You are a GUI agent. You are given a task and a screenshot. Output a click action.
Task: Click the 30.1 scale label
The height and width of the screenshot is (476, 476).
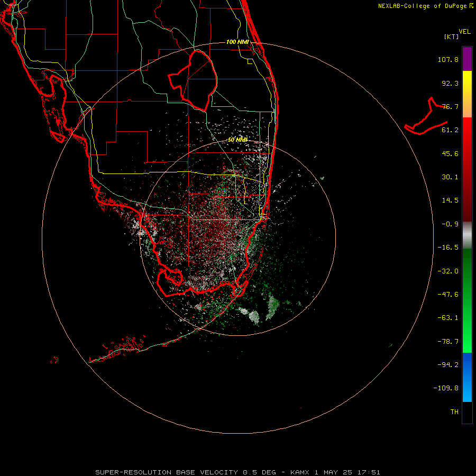pos(450,177)
